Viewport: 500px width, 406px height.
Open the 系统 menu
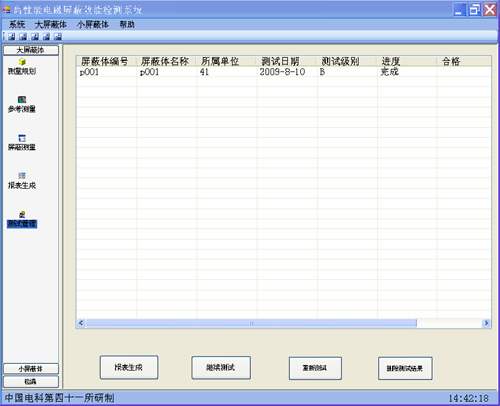click(x=17, y=24)
